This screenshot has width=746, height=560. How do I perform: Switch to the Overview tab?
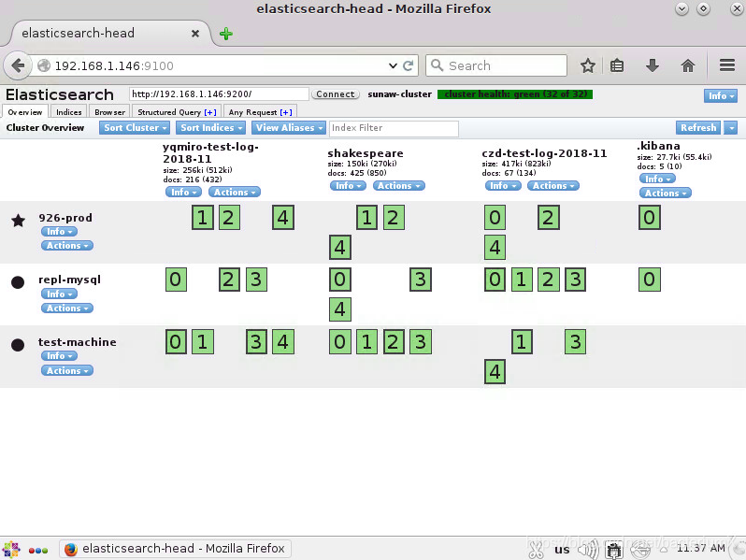click(x=25, y=112)
